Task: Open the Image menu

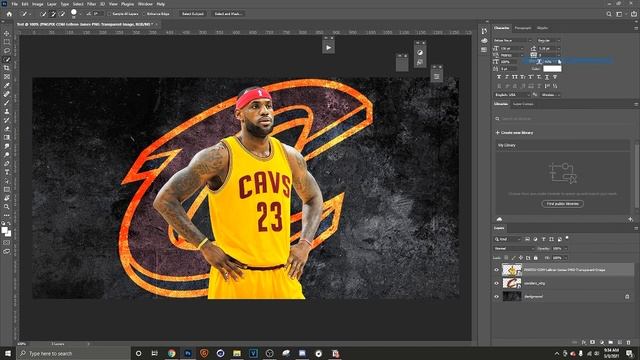Action: pos(38,4)
